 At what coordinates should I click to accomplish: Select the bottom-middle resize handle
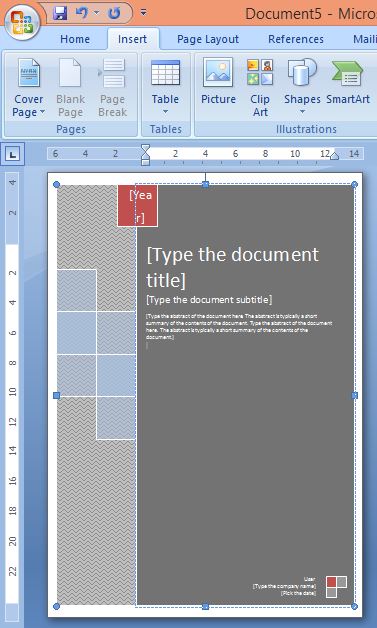point(206,606)
